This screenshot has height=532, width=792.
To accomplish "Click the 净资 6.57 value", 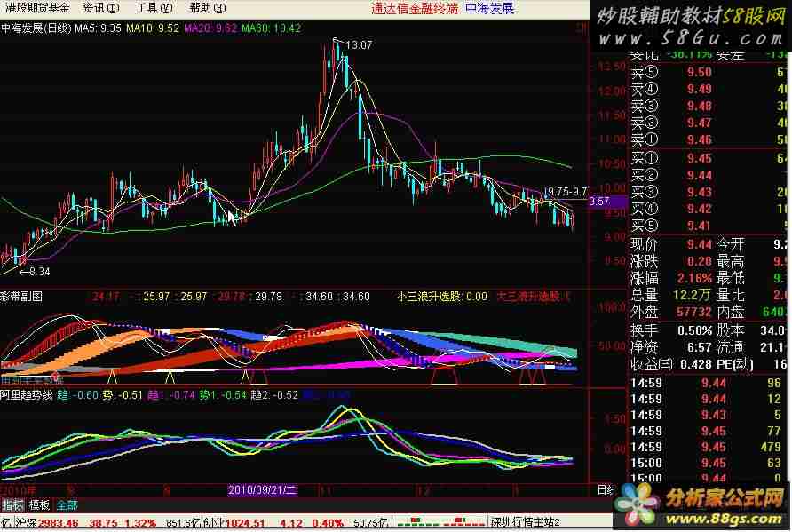I will [x=699, y=347].
